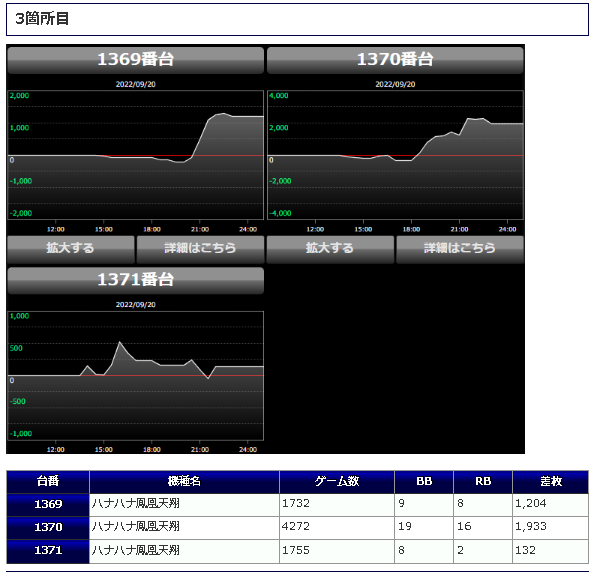Viewport: 592px width, 572px height.
Task: Click 拡大する under the 1369 graph
Action: click(x=71, y=249)
